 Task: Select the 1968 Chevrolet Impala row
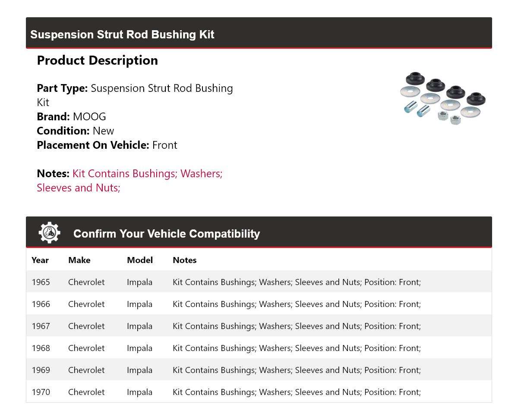(x=259, y=348)
